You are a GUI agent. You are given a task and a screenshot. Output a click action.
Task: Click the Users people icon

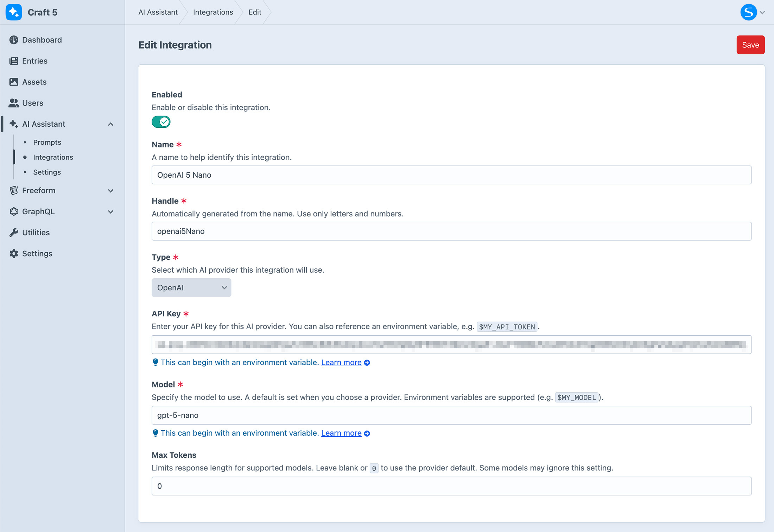pyautogui.click(x=14, y=103)
